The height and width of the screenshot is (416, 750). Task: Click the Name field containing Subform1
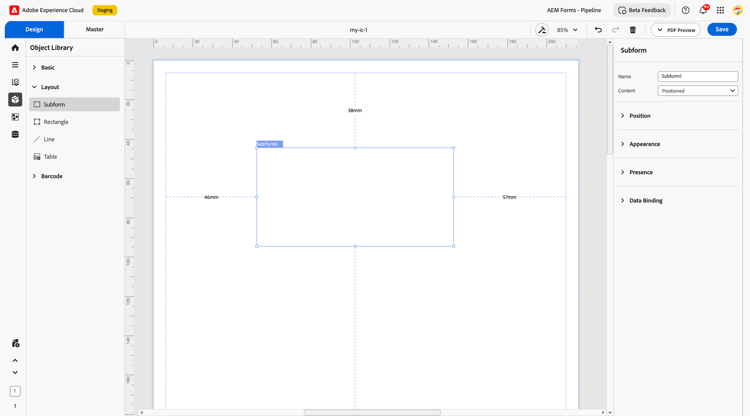pyautogui.click(x=698, y=76)
